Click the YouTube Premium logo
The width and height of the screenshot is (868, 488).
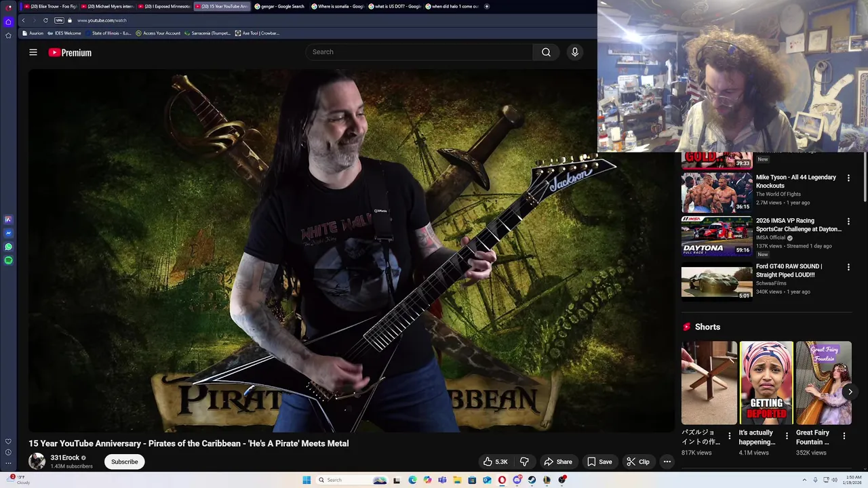pyautogui.click(x=70, y=52)
